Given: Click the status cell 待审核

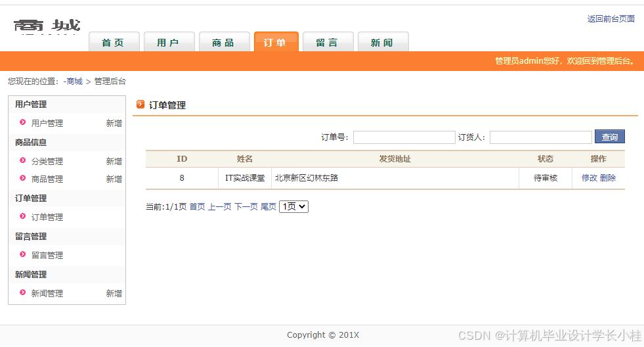Looking at the screenshot, I should pyautogui.click(x=546, y=178).
